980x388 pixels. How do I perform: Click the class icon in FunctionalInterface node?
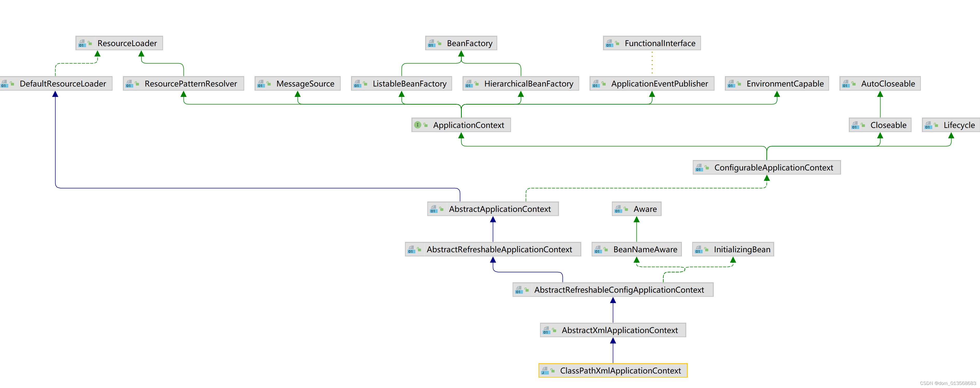pyautogui.click(x=609, y=43)
